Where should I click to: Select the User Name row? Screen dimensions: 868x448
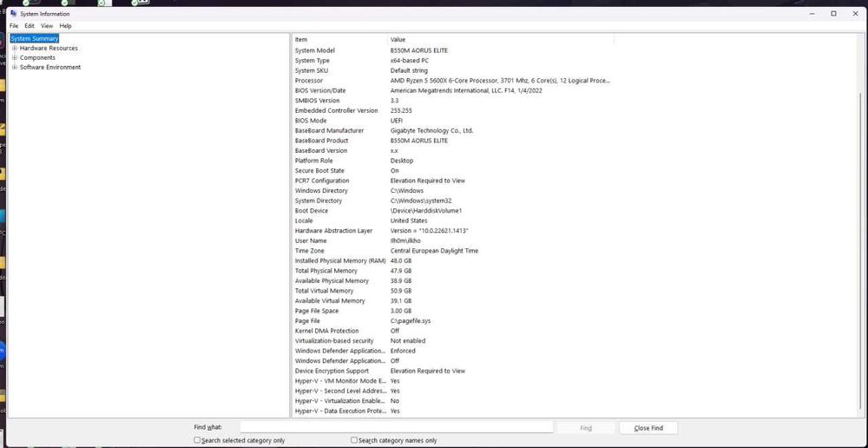453,240
